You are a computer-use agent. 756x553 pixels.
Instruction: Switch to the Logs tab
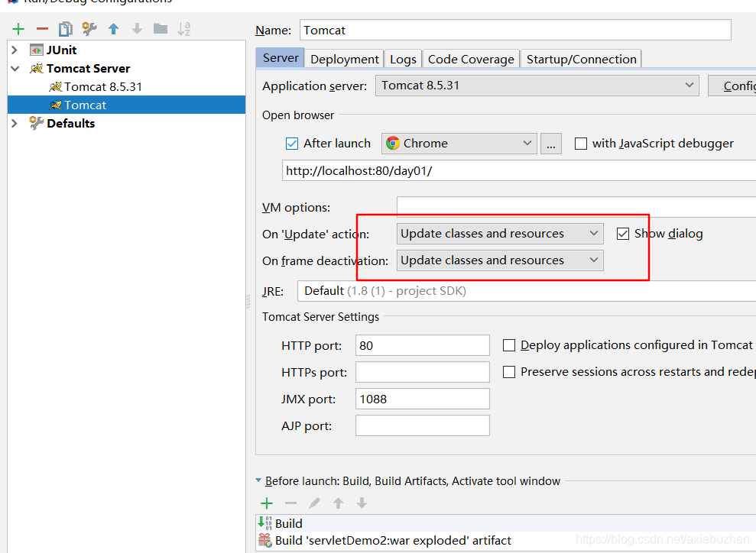point(403,59)
